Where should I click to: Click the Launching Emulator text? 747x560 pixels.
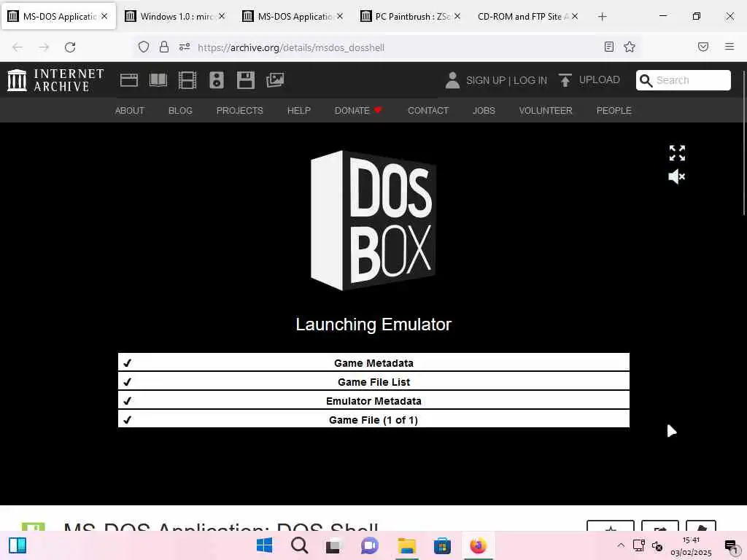pyautogui.click(x=373, y=324)
